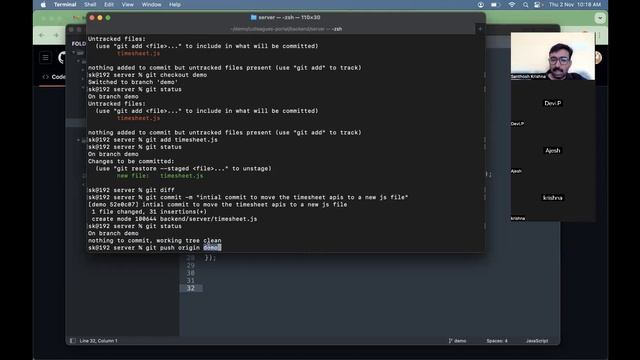Click the '[demo 52e0c07]' commit result line

(218, 204)
